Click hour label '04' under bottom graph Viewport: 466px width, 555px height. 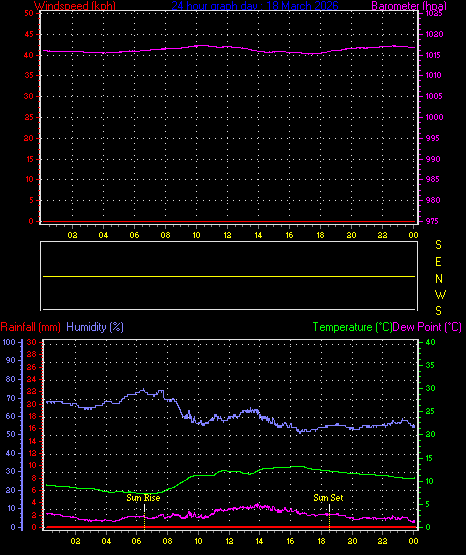tap(106, 541)
